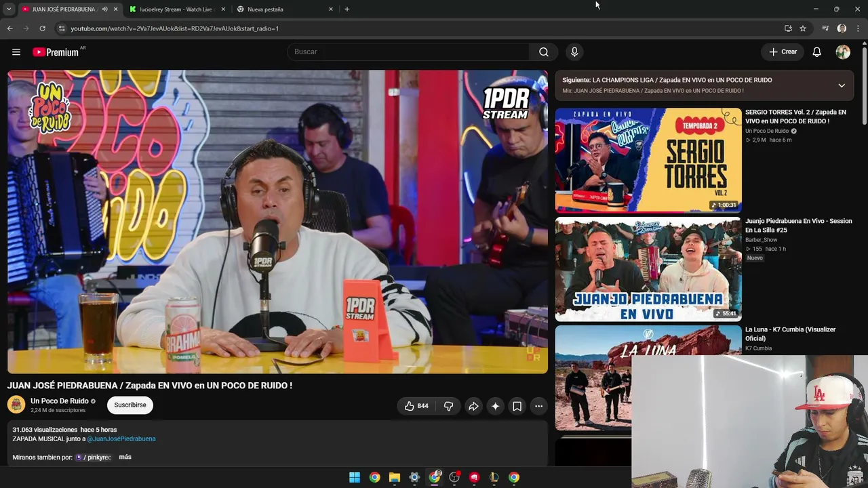Open the Barber_Show channel name
Viewport: 868px width, 488px height.
click(x=761, y=240)
